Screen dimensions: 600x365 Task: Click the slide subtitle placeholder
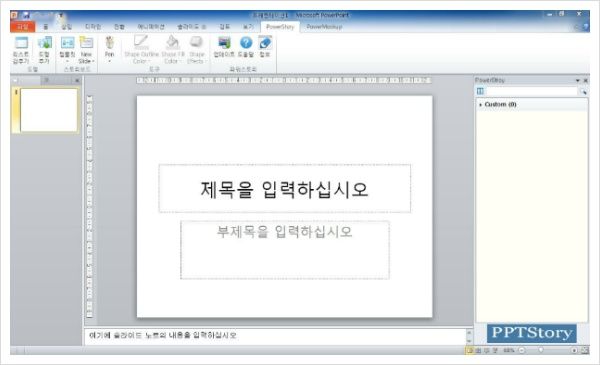(x=285, y=250)
